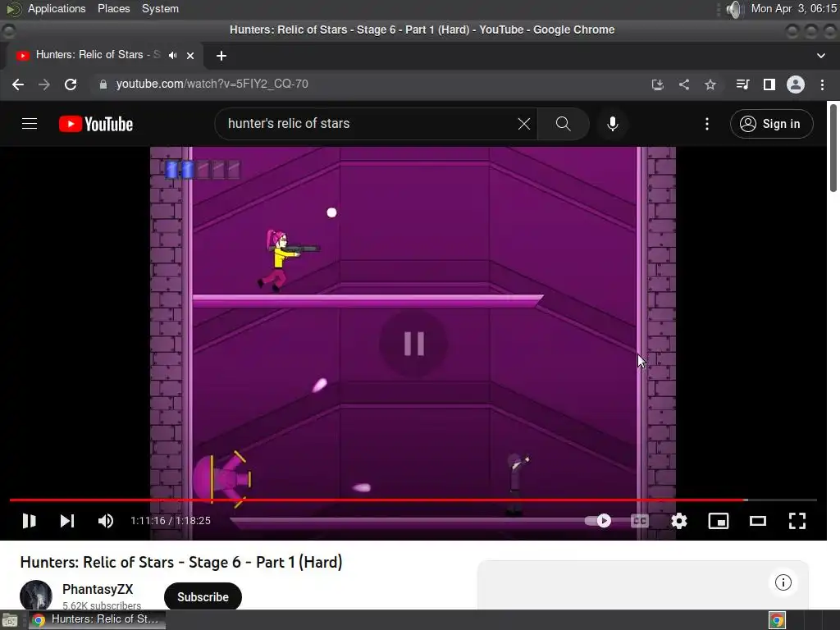Go to YouTube home via logo

pyautogui.click(x=96, y=124)
